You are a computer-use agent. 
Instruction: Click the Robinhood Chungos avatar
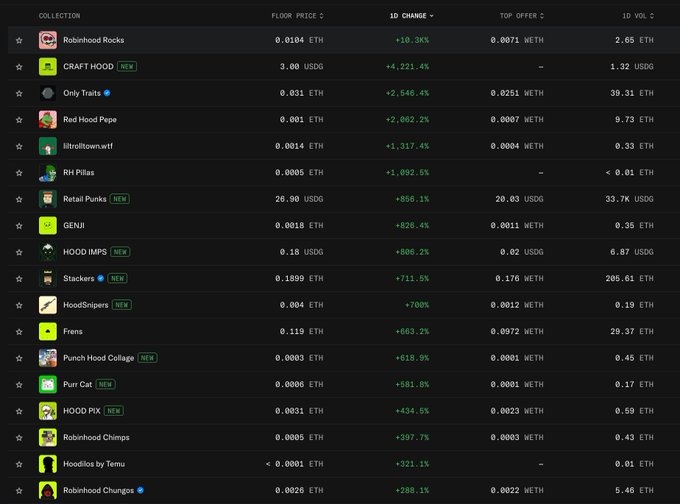pos(48,490)
